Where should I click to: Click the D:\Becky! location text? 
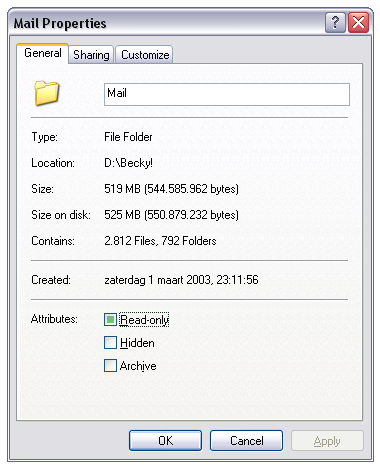128,163
